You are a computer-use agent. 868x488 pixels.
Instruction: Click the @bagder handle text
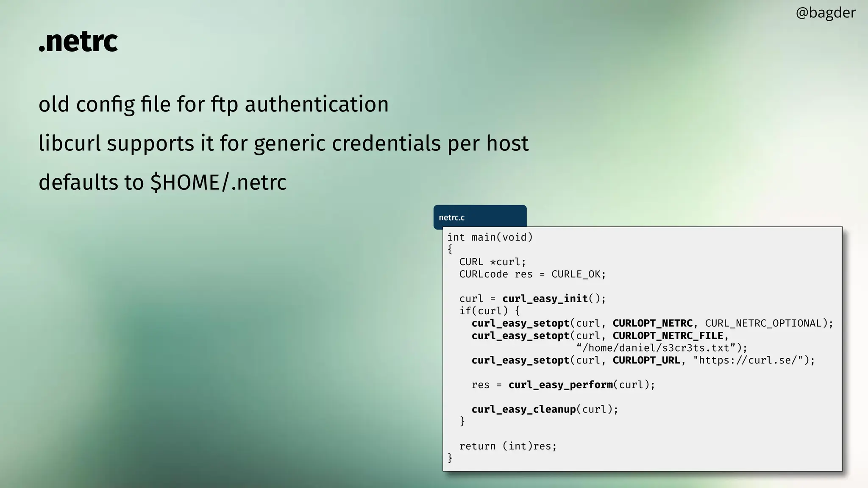(826, 13)
